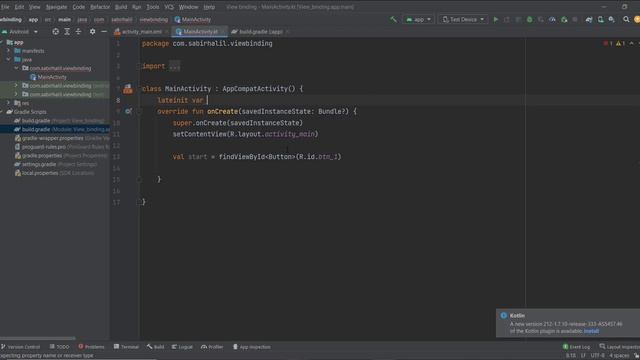The height and width of the screenshot is (360, 640).
Task: Select local.properties in project tree
Action: tap(40, 173)
